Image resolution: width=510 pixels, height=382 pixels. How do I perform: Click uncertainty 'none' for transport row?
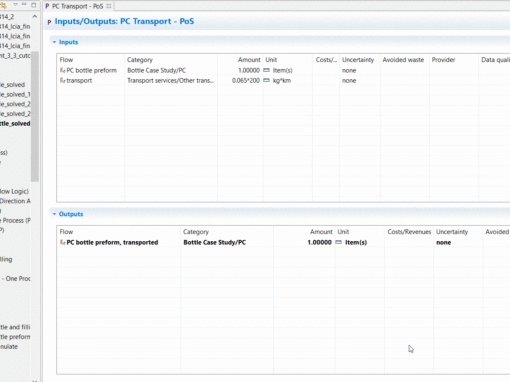349,80
